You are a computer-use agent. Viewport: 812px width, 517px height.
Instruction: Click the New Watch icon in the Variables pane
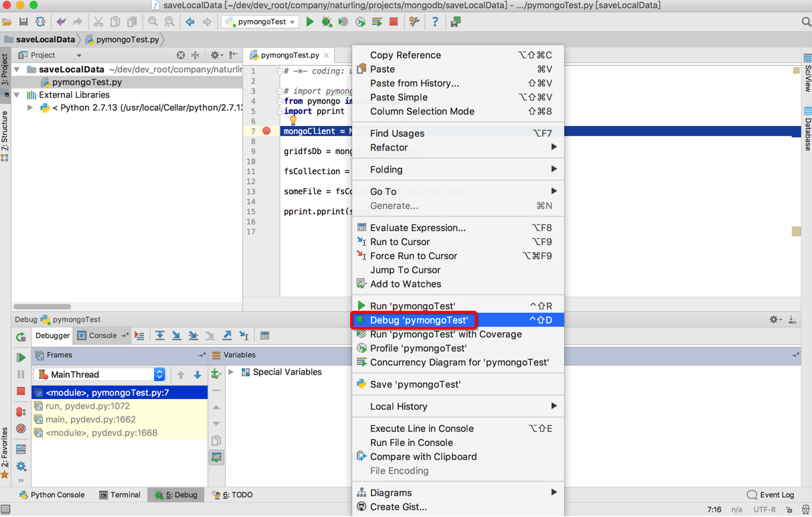click(x=216, y=374)
